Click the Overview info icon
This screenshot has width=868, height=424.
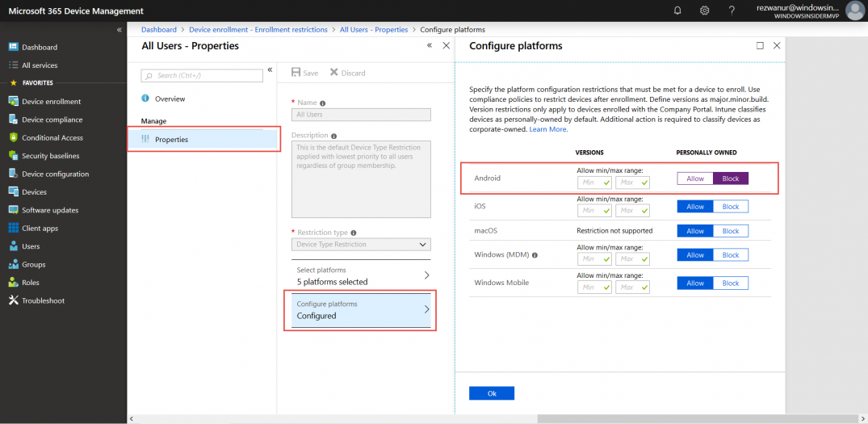[x=145, y=98]
